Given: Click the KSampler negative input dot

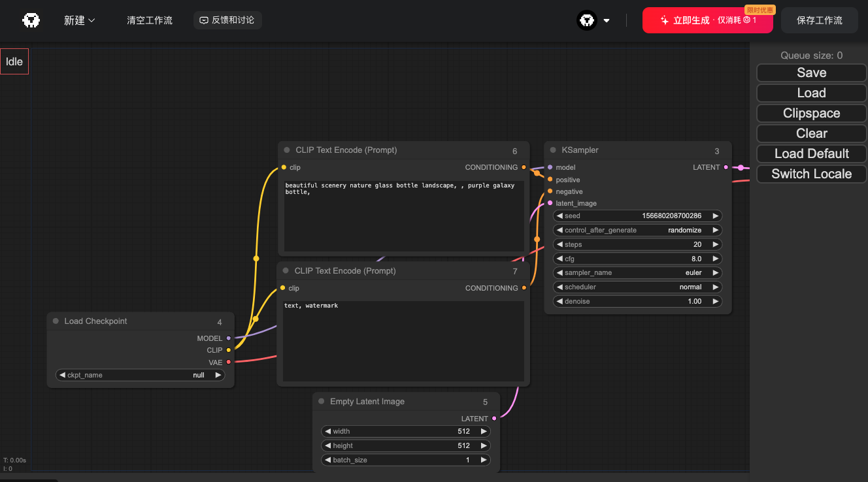Looking at the screenshot, I should click(x=550, y=191).
